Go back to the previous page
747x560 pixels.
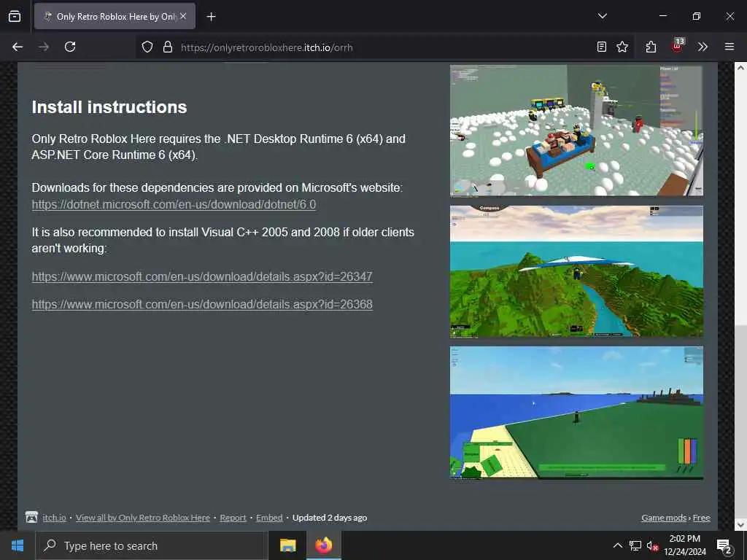(x=18, y=47)
